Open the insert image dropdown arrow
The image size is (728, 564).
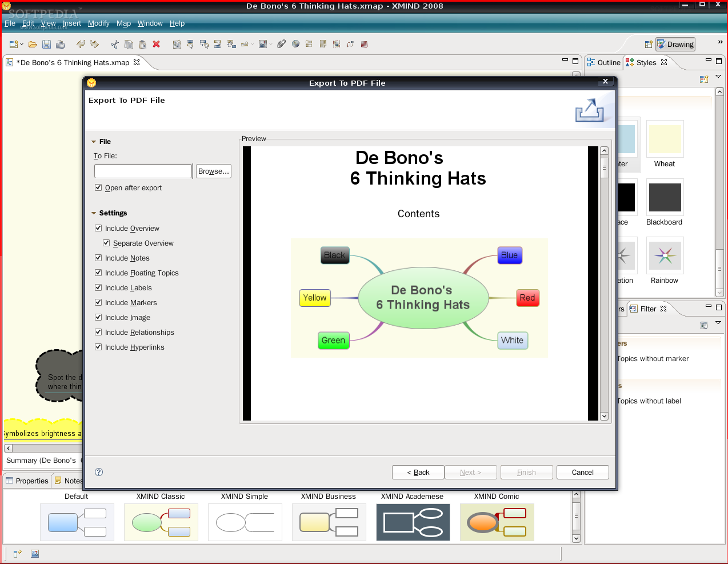270,44
